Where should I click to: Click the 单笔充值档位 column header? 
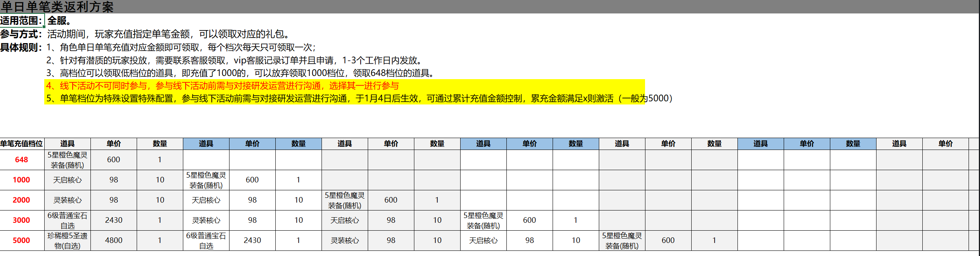point(22,144)
